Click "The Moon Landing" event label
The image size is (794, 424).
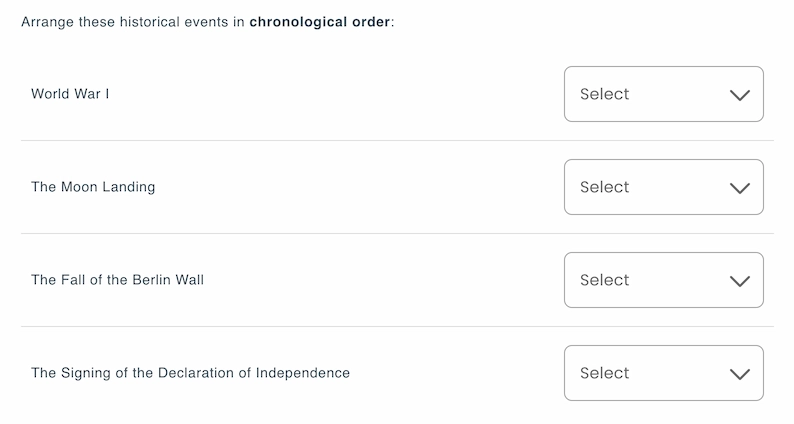tap(93, 187)
